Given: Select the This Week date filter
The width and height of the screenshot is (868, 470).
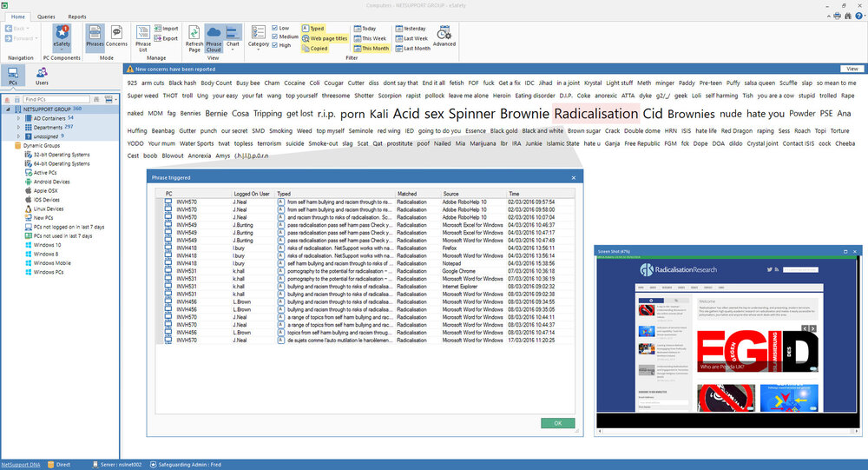Looking at the screenshot, I should pyautogui.click(x=370, y=38).
